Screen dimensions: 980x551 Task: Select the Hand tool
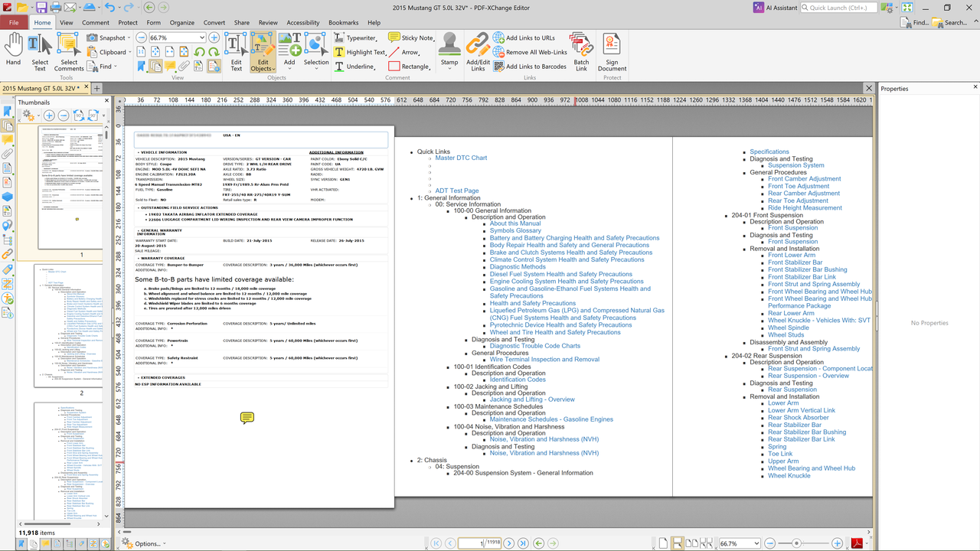13,51
